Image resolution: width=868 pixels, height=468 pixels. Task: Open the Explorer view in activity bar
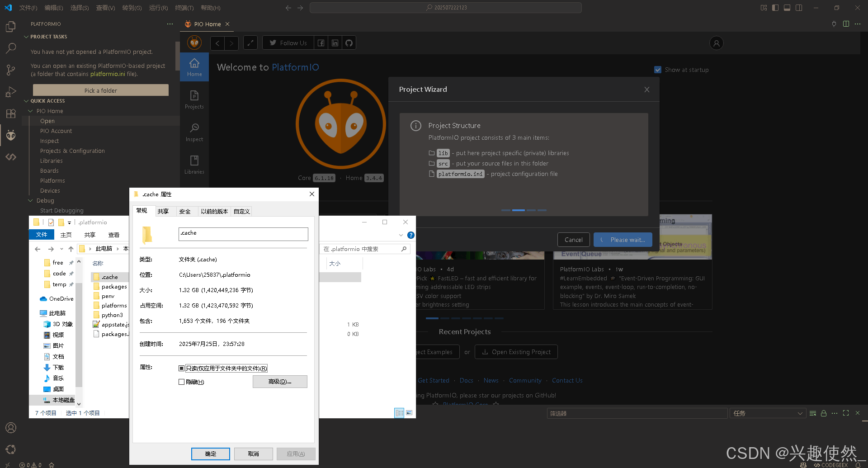tap(11, 27)
